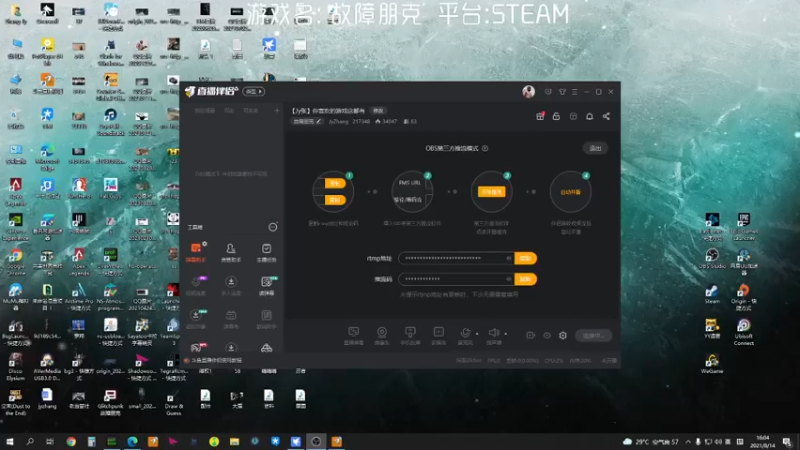
Task: Expand the speaker volume arrow
Action: click(x=506, y=334)
